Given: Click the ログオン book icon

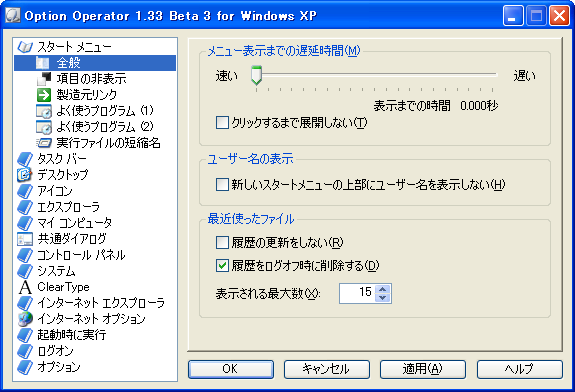Looking at the screenshot, I should 25,351.
